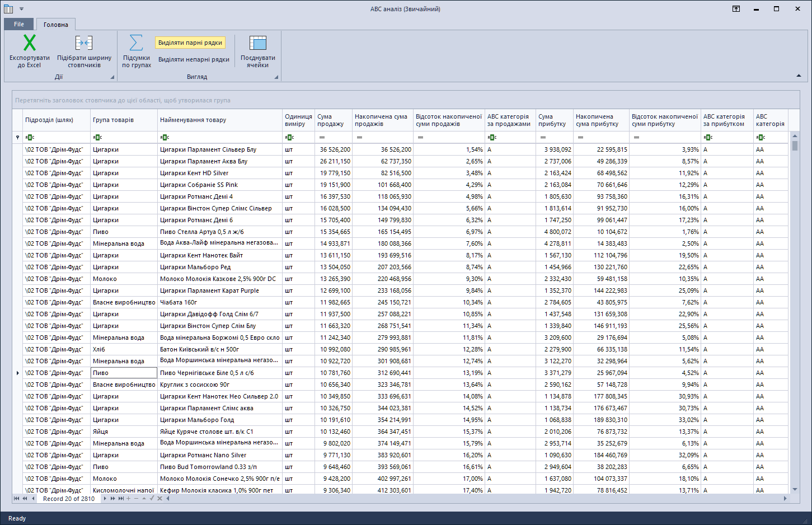Sort by the Сума прибутку column header

(x=555, y=120)
